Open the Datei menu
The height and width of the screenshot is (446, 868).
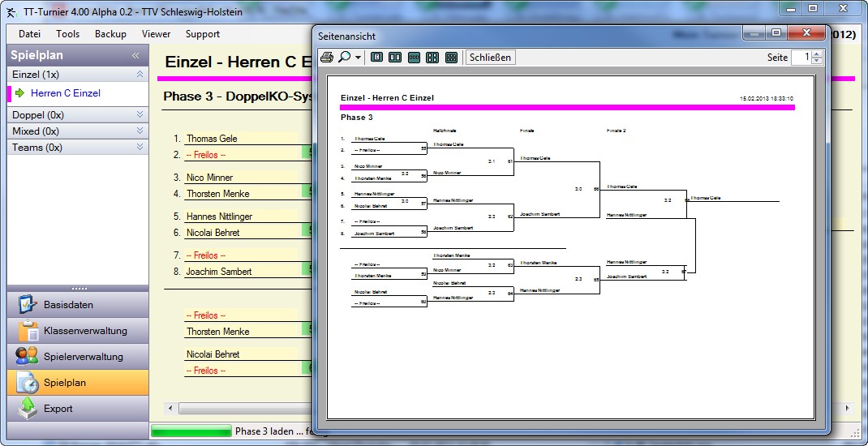tap(29, 34)
